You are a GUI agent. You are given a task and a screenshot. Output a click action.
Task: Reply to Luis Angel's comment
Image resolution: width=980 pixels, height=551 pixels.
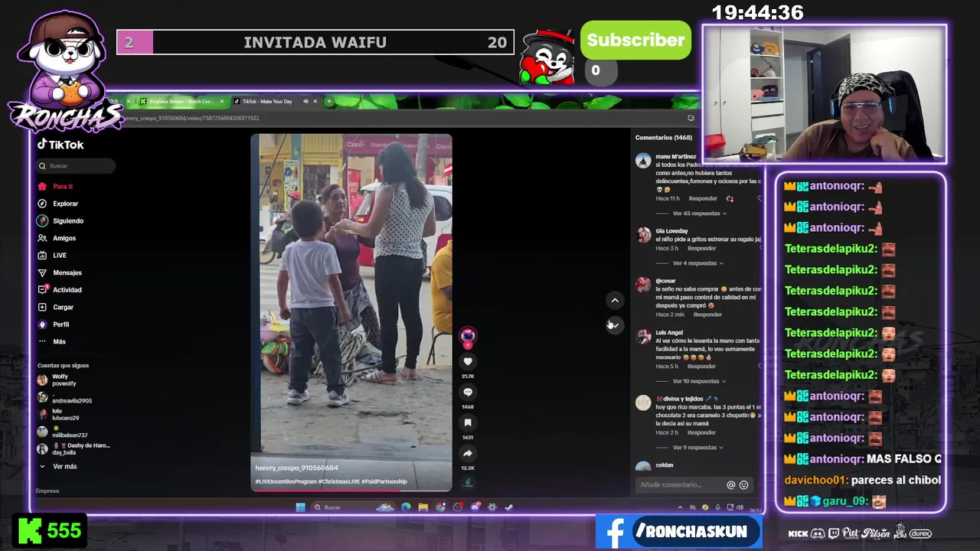click(x=701, y=366)
